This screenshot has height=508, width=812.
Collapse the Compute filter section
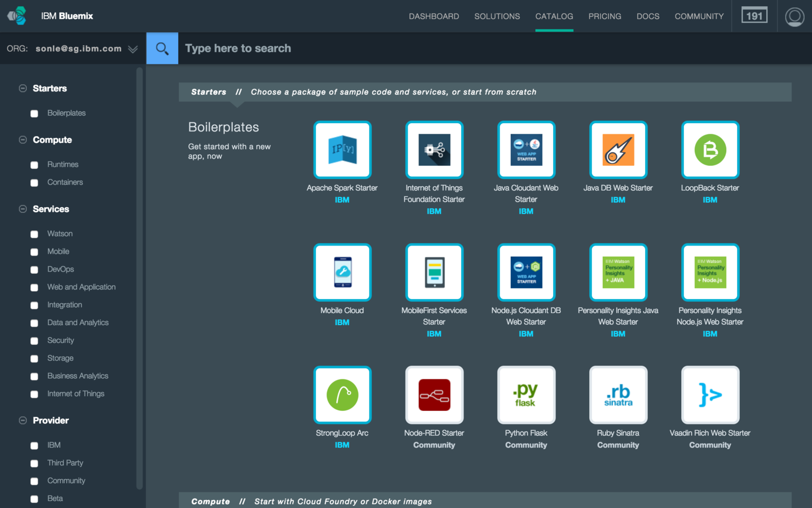point(23,139)
